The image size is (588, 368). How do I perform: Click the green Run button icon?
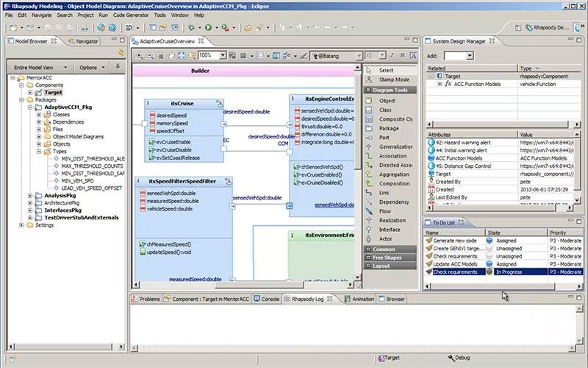pos(208,27)
